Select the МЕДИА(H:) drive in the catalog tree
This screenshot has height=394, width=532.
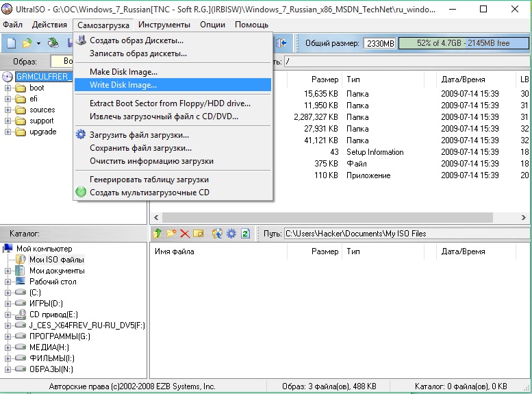(49, 347)
